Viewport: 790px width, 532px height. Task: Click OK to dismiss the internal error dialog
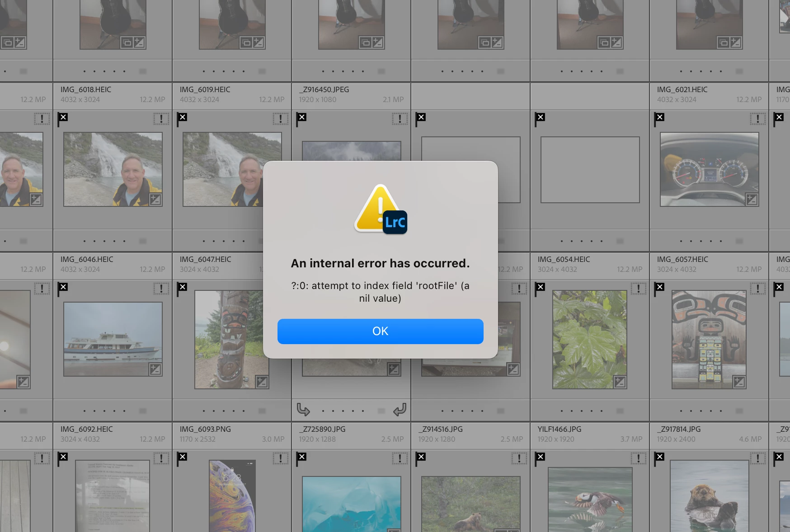pos(380,331)
